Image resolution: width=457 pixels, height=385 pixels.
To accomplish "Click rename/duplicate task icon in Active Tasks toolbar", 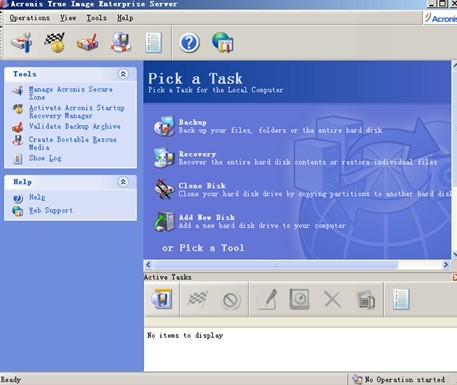I will pos(366,299).
